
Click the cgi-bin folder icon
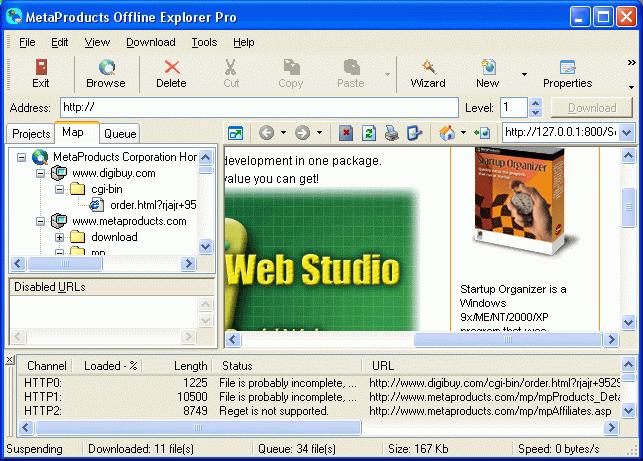point(78,189)
